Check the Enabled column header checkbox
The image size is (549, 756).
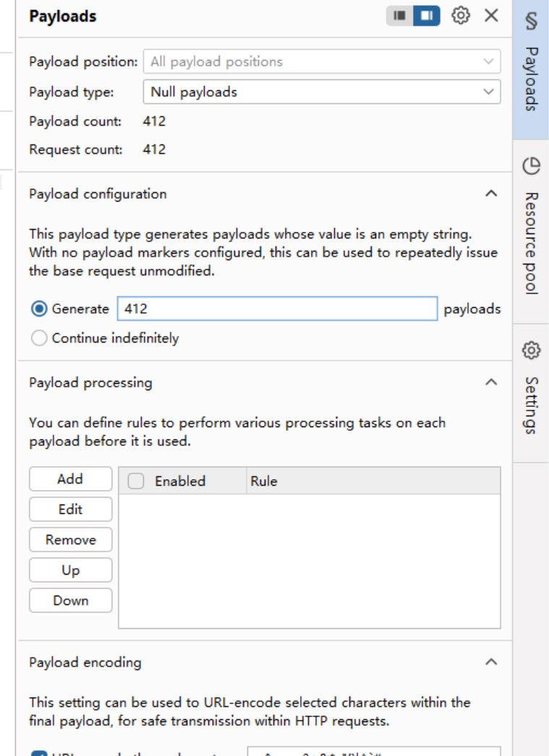[x=135, y=480]
